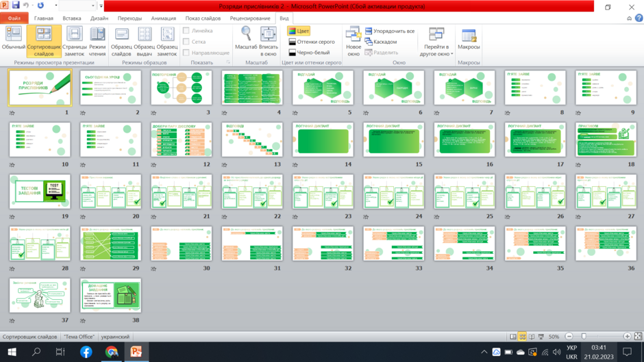Undo last action in quick access toolbar
The height and width of the screenshot is (362, 644).
click(x=26, y=5)
